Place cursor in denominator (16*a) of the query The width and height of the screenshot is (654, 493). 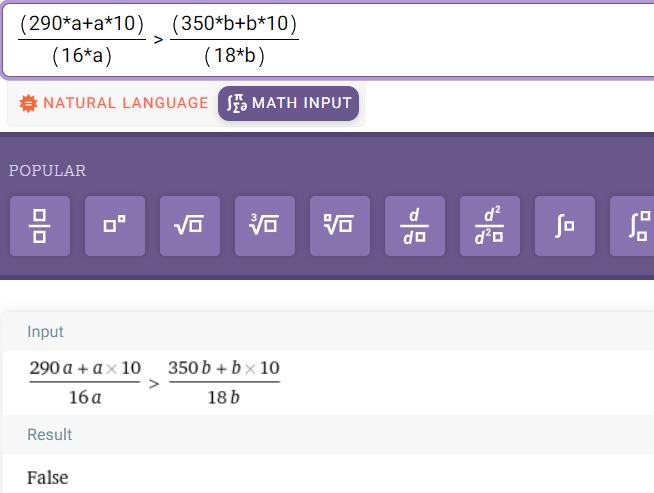point(82,56)
